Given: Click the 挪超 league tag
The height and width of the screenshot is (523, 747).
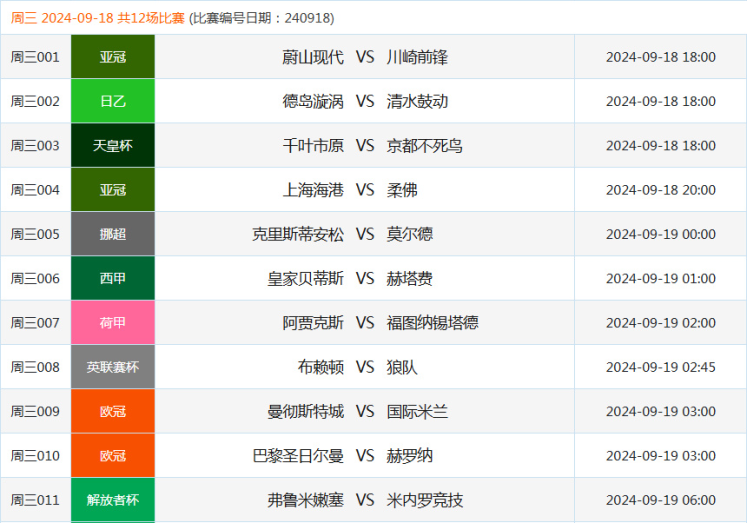Looking at the screenshot, I should tap(113, 234).
